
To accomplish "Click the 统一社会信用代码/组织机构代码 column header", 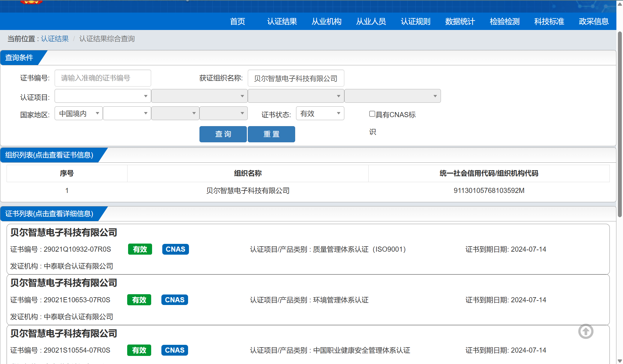I will click(489, 173).
